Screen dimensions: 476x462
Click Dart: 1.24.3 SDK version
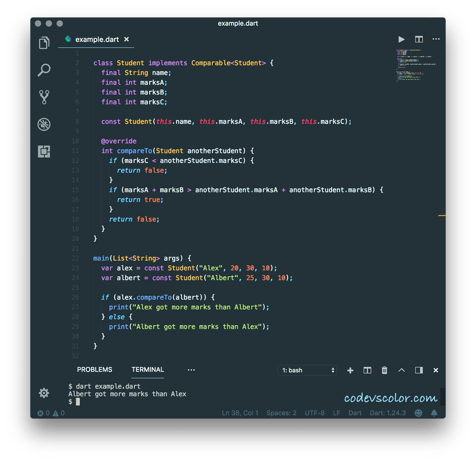click(x=388, y=413)
